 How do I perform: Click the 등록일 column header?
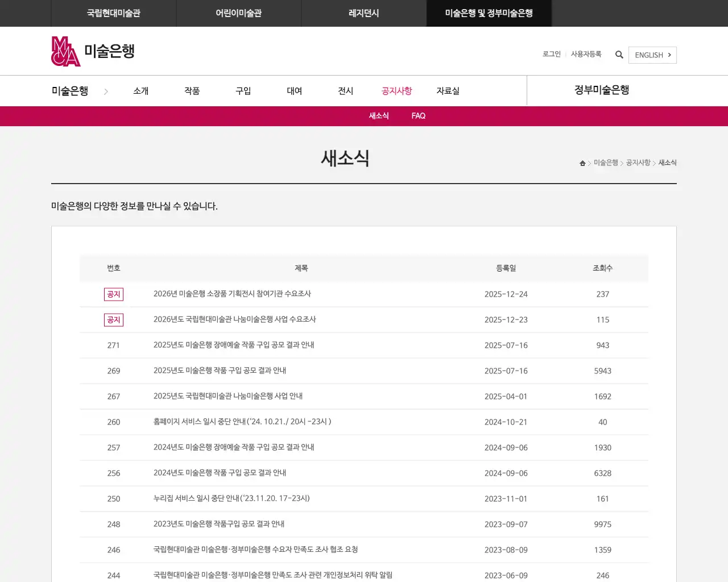click(506, 268)
